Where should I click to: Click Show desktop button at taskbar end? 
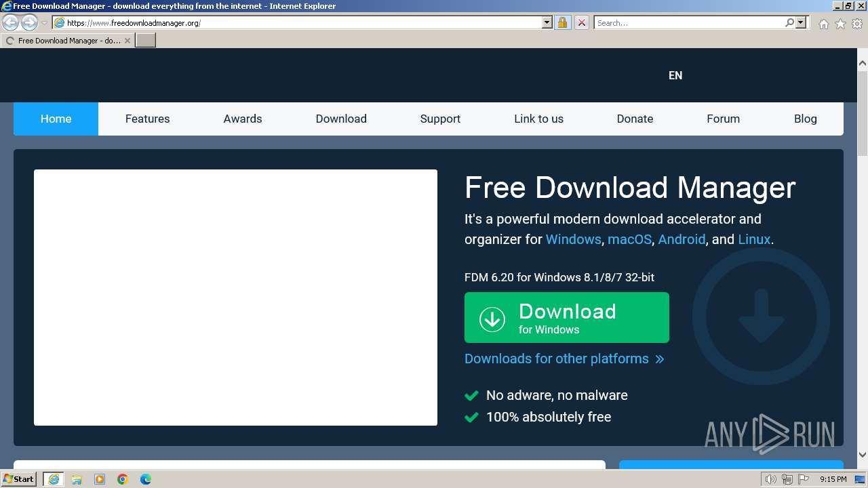[x=860, y=479]
